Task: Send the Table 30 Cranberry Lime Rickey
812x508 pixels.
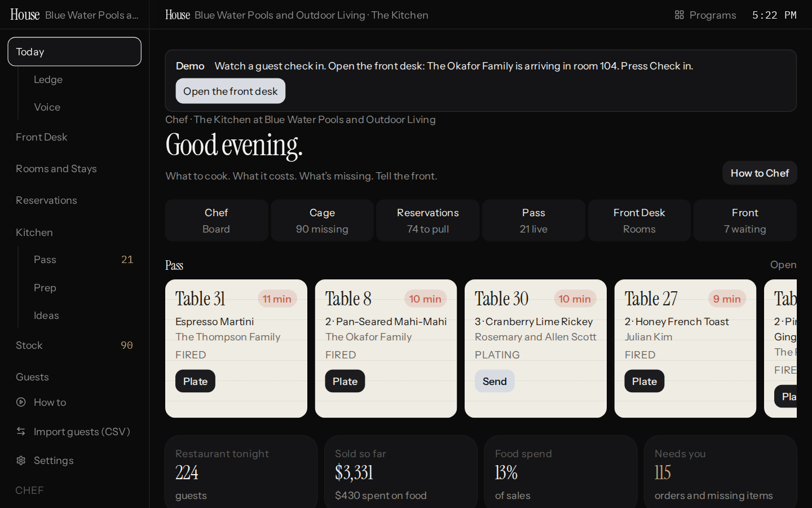Action: pos(495,382)
